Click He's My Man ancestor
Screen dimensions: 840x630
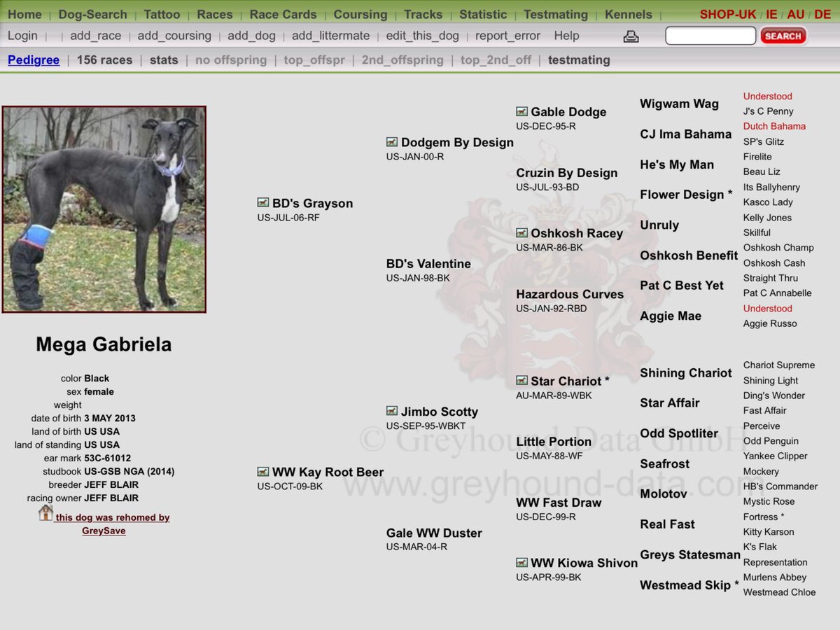click(x=677, y=165)
